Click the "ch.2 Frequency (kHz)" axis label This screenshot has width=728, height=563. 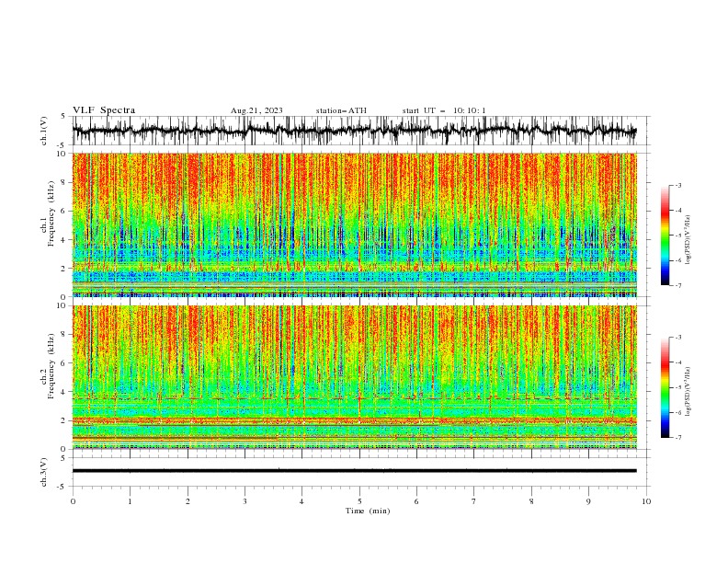(x=48, y=366)
